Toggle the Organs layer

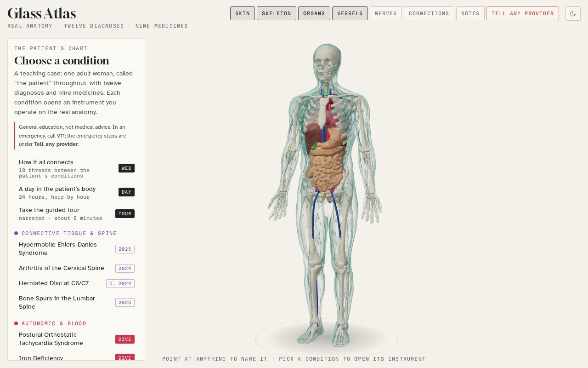(314, 13)
